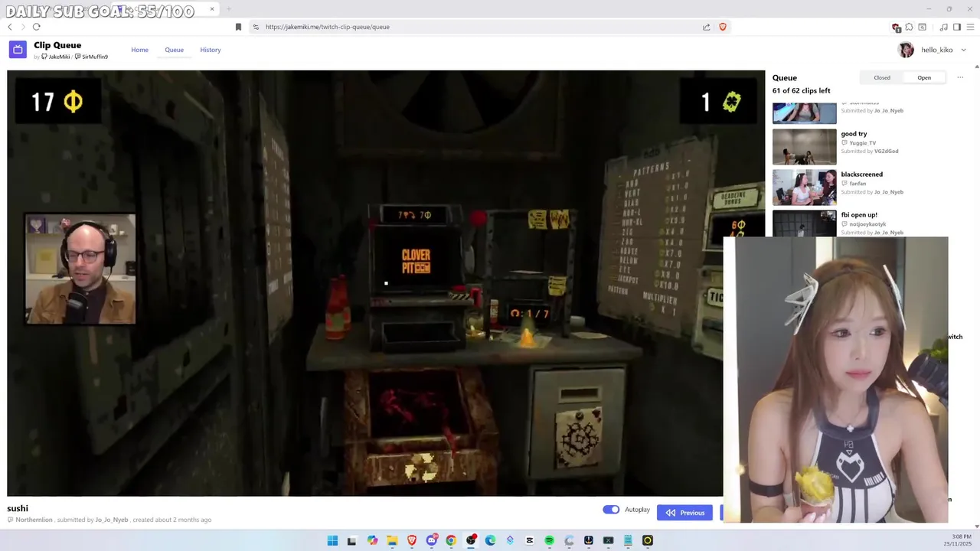Close the current browser tab
The width and height of the screenshot is (980, 551).
click(x=212, y=9)
